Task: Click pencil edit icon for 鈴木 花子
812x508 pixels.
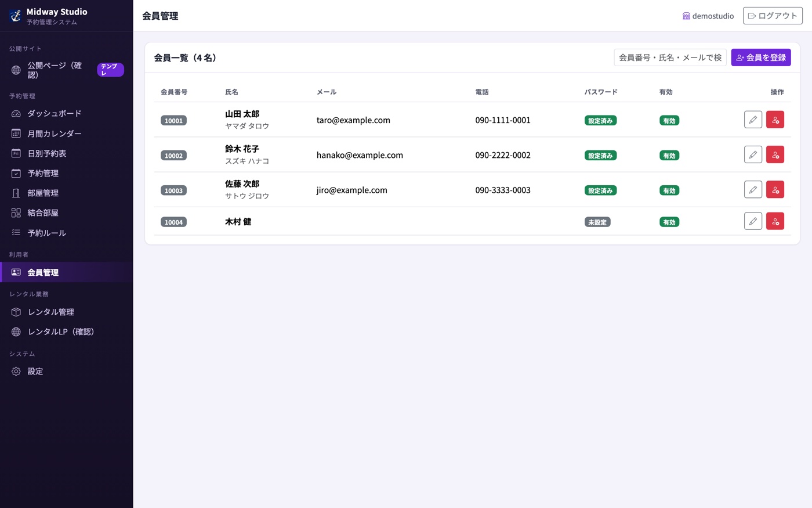Action: 753,154
